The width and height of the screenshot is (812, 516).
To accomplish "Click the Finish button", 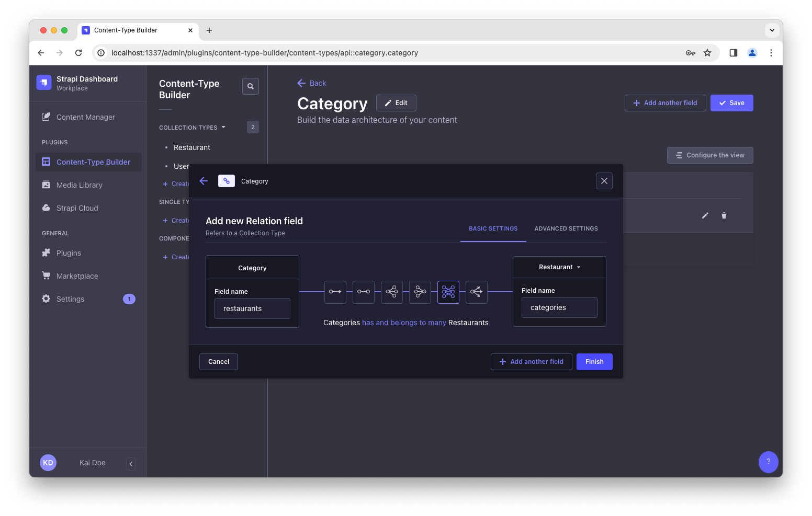I will coord(594,361).
